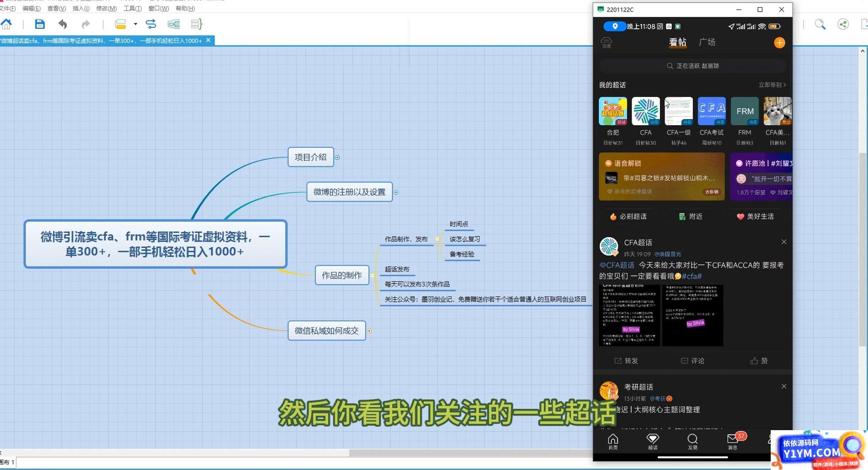Click the magnifier search icon at top right
The image size is (868, 470).
click(820, 24)
